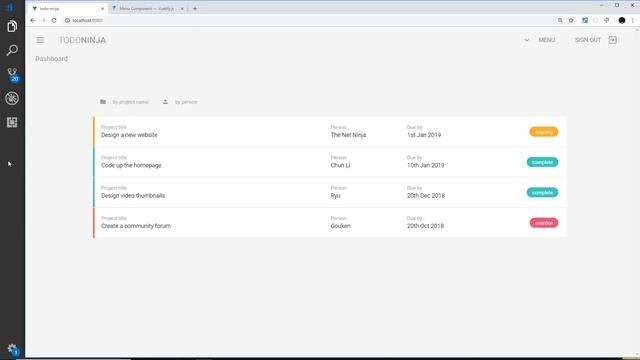Open the browser profile avatar

pyautogui.click(x=622, y=20)
